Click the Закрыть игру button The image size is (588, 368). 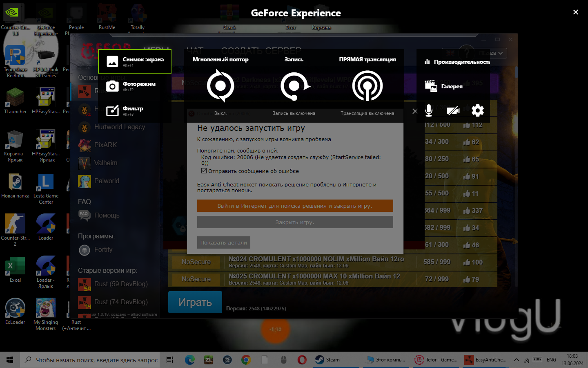click(x=295, y=222)
